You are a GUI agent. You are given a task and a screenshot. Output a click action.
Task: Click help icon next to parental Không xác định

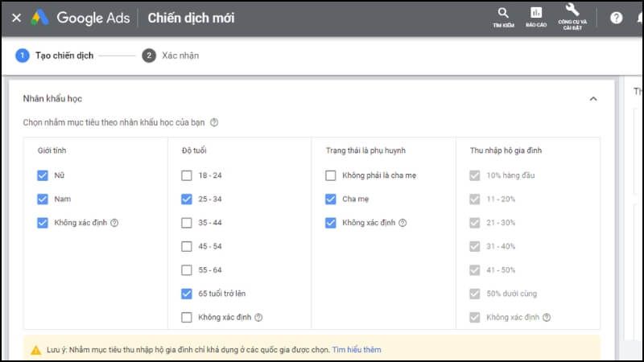(402, 223)
